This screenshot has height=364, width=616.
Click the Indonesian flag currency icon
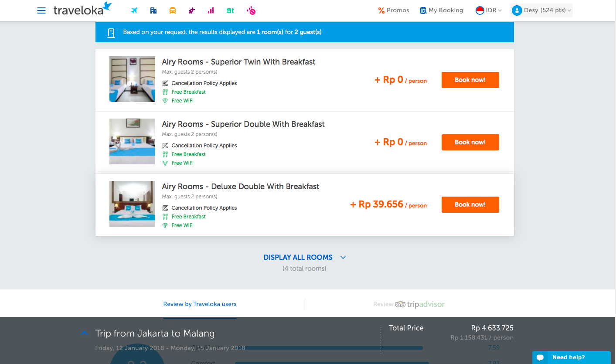[480, 10]
